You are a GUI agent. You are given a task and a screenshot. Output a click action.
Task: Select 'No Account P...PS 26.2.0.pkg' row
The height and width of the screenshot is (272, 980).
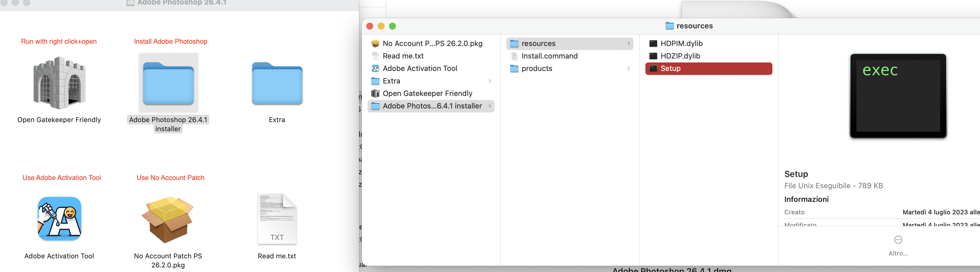point(431,43)
